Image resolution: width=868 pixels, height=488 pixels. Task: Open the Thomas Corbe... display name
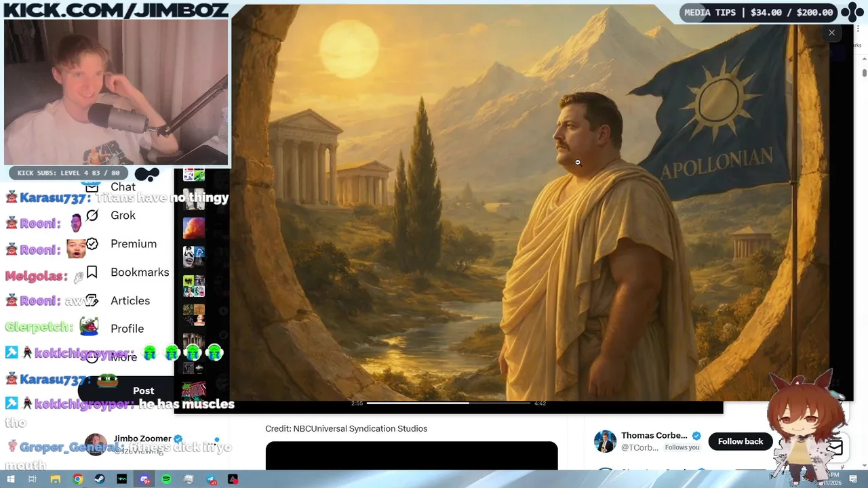654,435
